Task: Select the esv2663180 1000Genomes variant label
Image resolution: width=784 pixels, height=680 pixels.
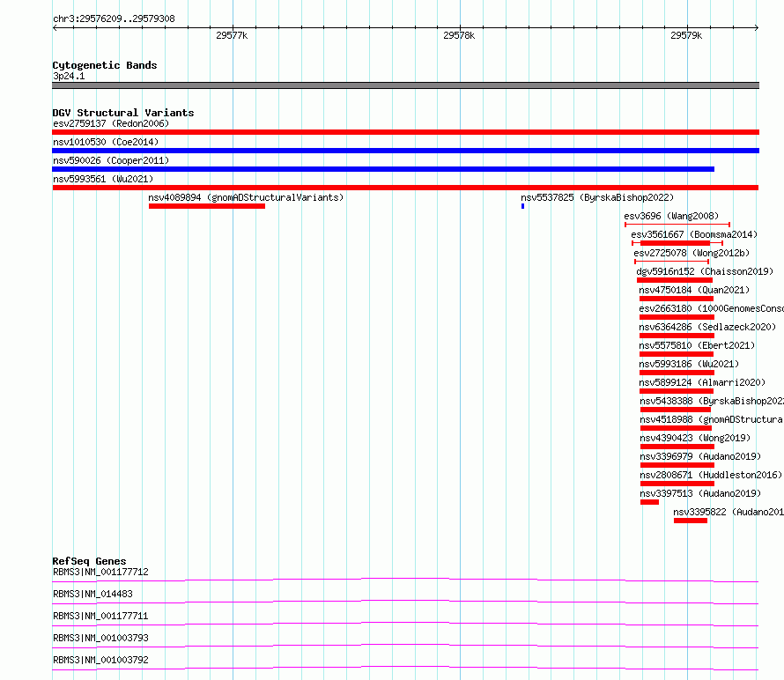Action: tap(712, 308)
